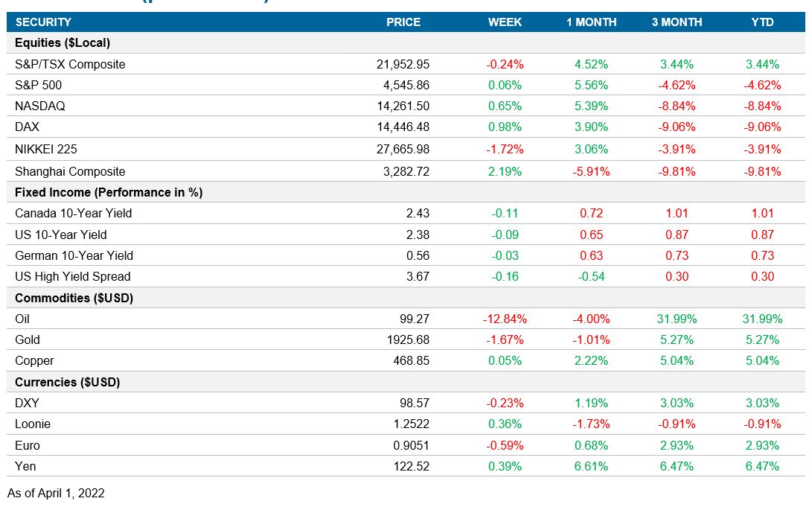Select the SECURITY column header
Viewport: 812px width, 507px height.
click(x=45, y=22)
